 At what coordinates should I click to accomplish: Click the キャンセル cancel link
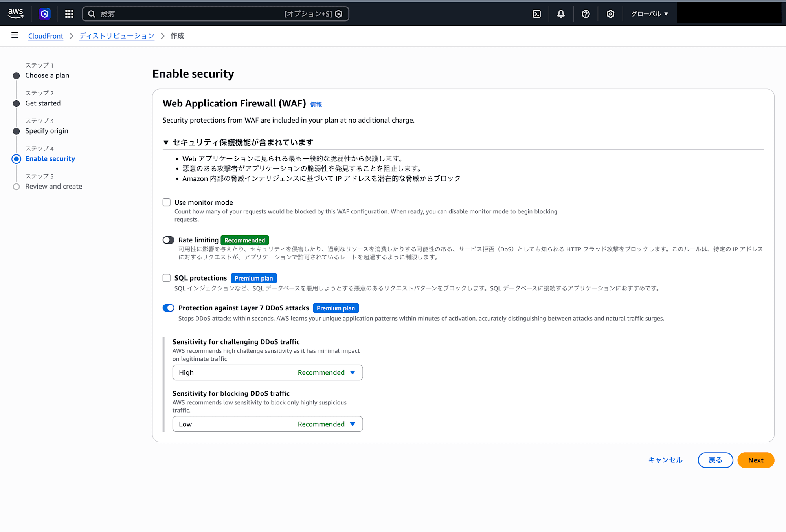click(665, 460)
